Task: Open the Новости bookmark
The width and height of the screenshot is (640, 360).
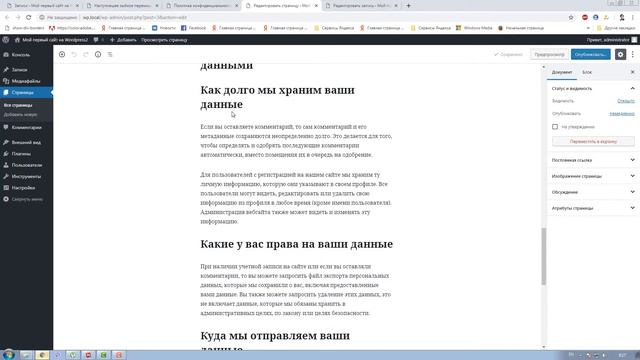Action: coord(164,28)
